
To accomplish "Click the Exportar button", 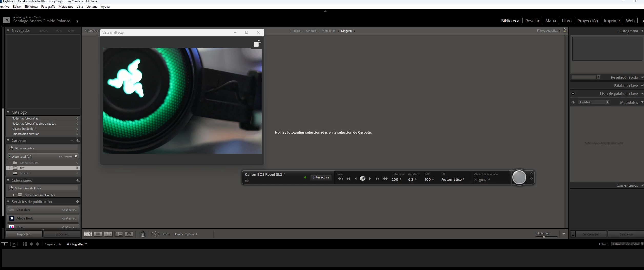I will pyautogui.click(x=62, y=234).
